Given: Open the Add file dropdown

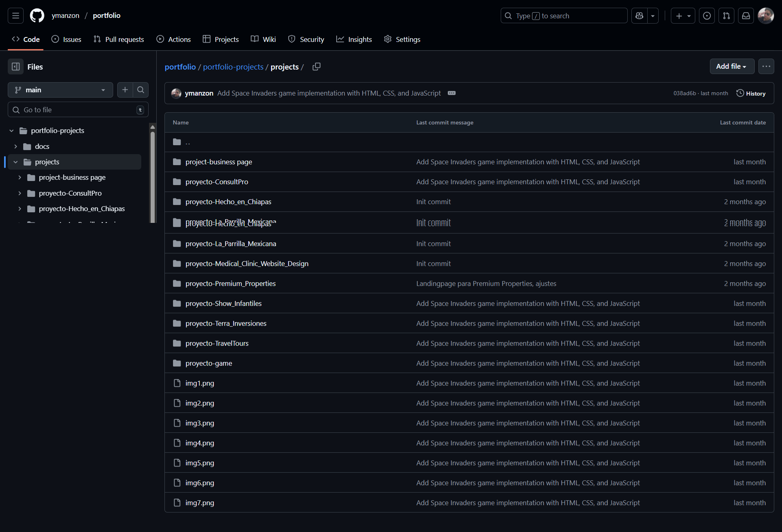Looking at the screenshot, I should (x=732, y=66).
